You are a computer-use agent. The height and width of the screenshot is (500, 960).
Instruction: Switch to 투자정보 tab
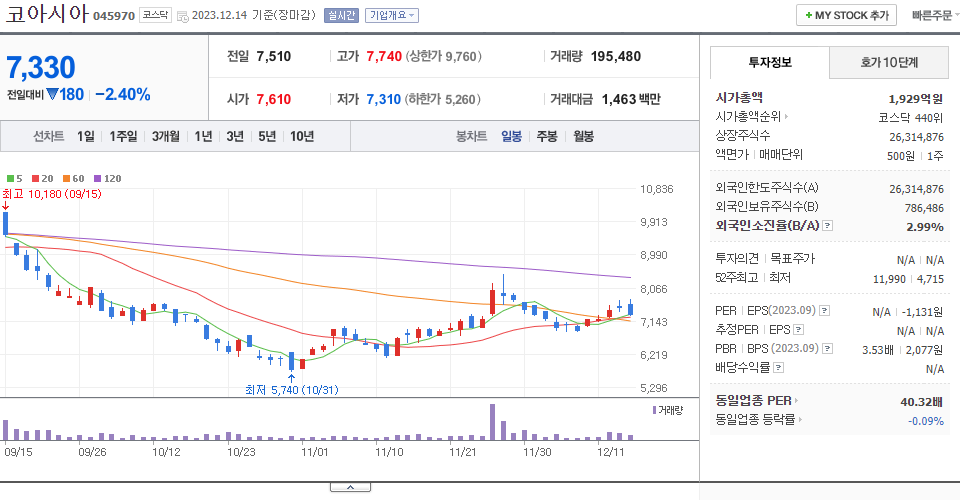[770, 62]
